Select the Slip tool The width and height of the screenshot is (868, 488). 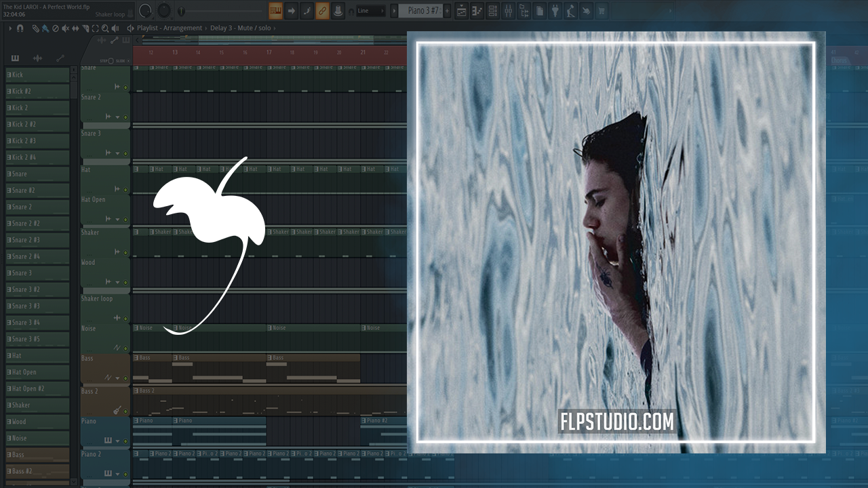75,28
